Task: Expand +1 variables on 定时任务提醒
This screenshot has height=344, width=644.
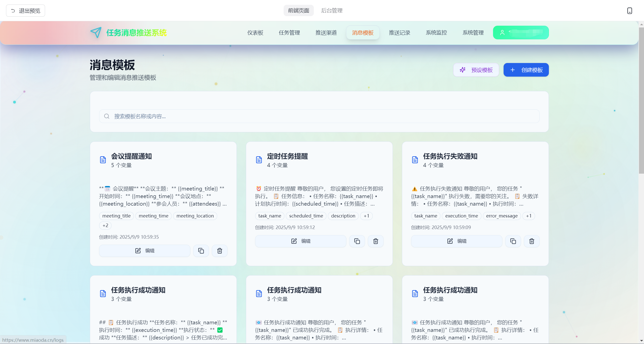Action: pos(366,216)
